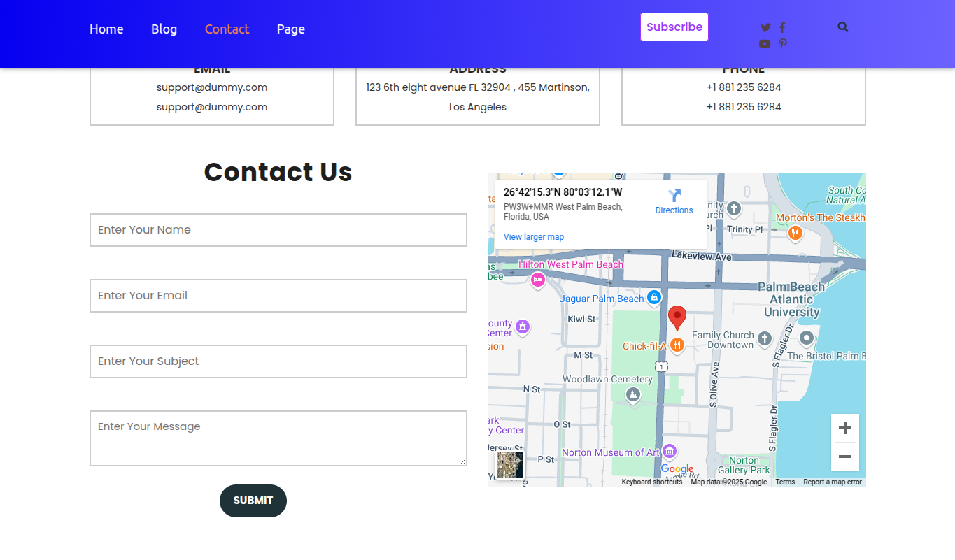Viewport: 955px width, 560px height.
Task: Click the Trinity church marker icon
Action: 733,208
